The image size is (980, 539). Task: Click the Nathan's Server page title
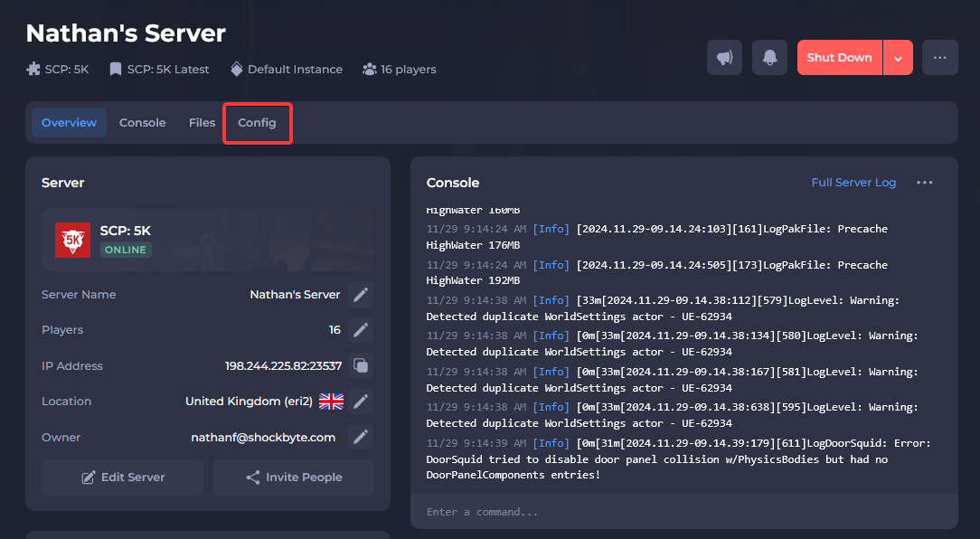pos(126,33)
